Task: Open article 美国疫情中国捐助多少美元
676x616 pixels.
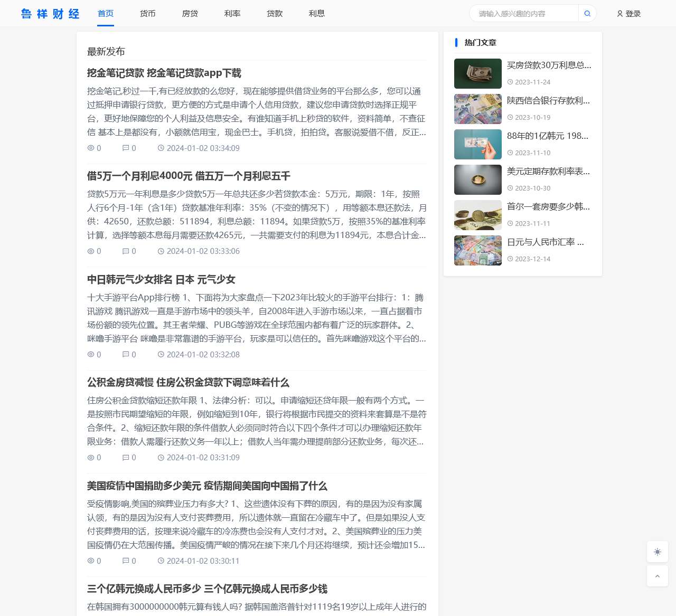Action: 207,486
